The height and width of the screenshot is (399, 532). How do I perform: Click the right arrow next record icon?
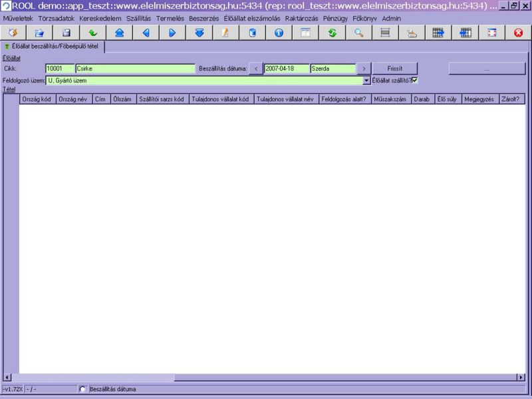(x=172, y=33)
